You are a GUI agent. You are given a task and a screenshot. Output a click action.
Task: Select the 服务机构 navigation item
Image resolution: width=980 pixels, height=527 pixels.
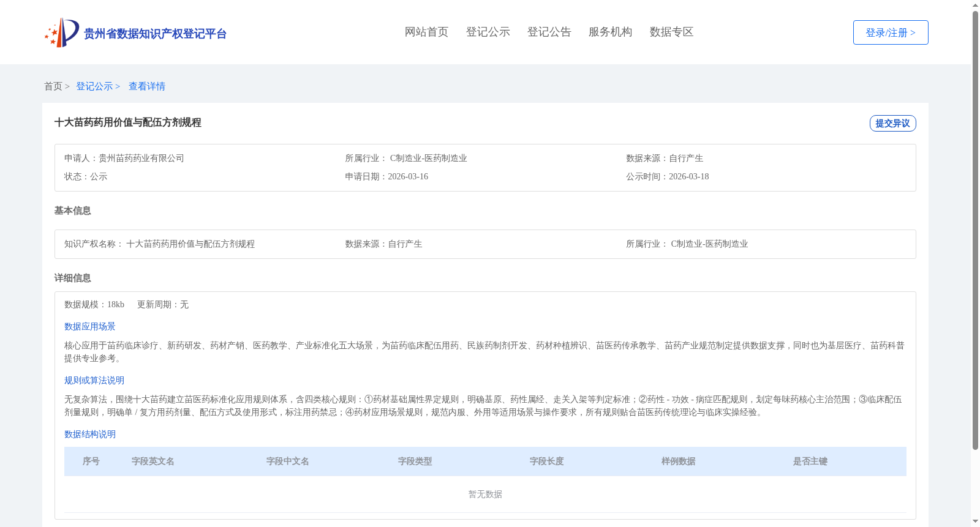[x=610, y=32]
